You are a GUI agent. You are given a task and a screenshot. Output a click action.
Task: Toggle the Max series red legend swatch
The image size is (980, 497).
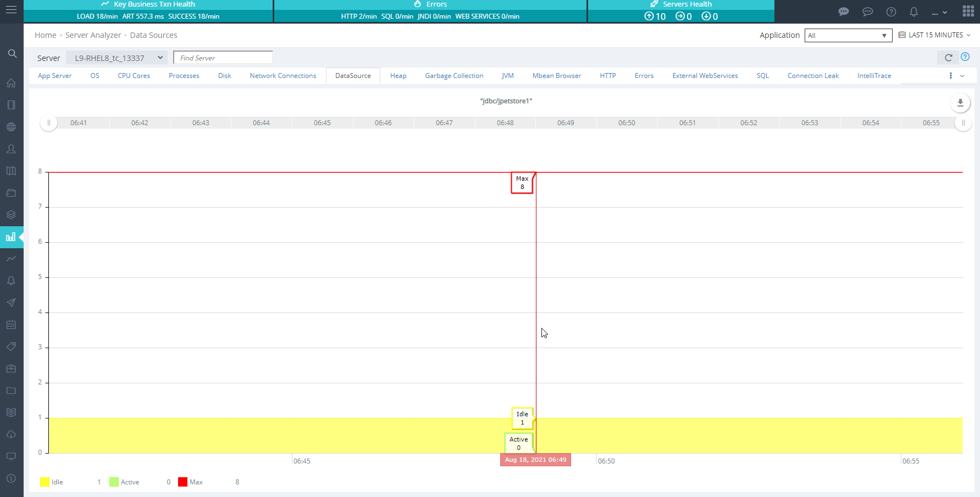pyautogui.click(x=182, y=482)
